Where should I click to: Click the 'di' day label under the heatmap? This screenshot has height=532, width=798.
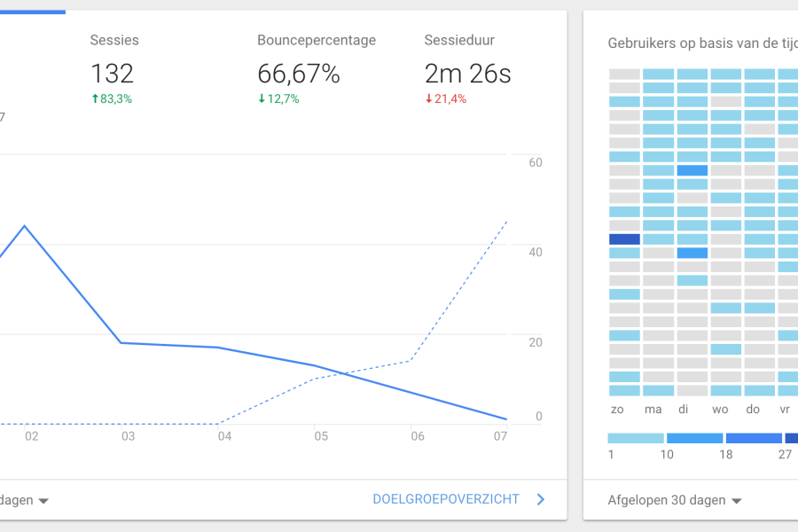[x=684, y=410]
